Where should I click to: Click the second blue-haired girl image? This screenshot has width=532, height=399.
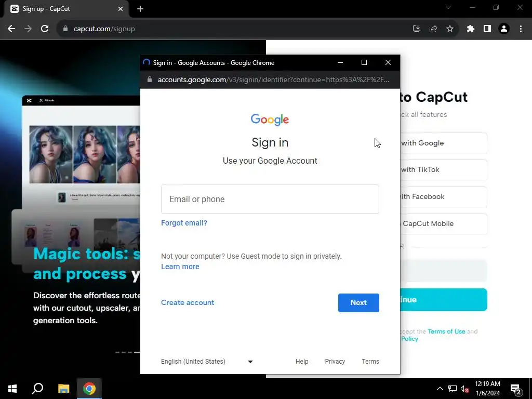[95, 154]
